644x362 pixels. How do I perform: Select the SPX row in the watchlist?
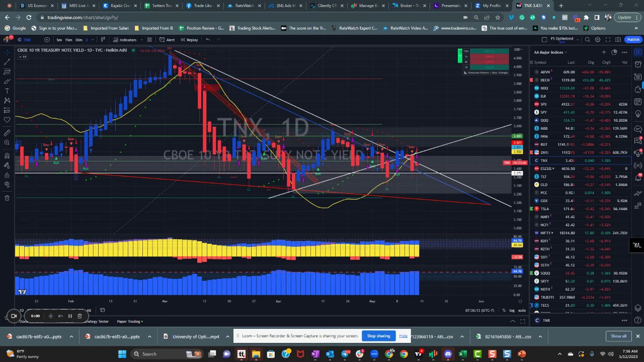(581, 104)
